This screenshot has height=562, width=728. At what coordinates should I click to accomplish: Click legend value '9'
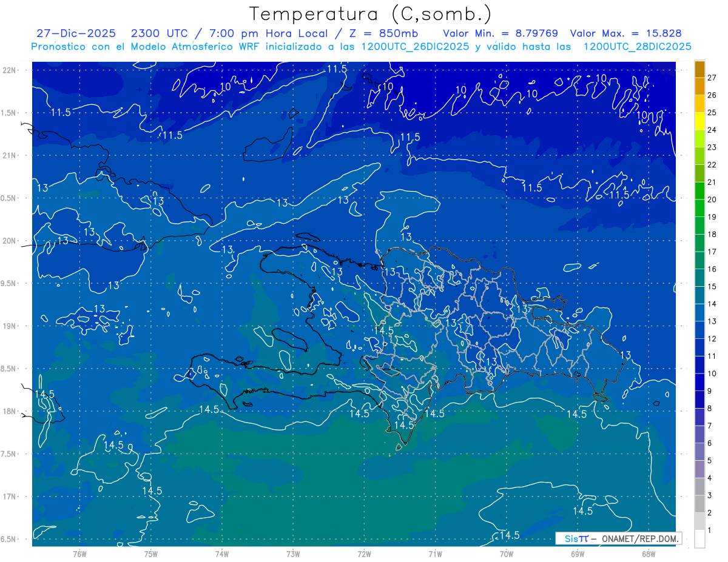click(710, 391)
